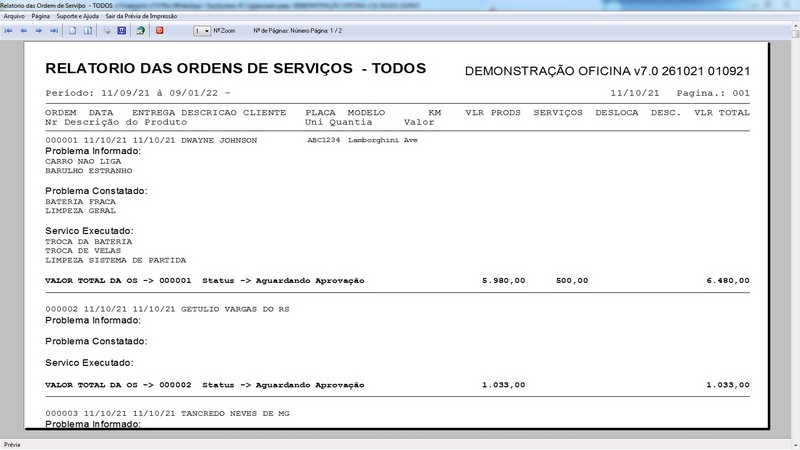This screenshot has height=450, width=800.
Task: Click the 'VLR PRODS' column header
Action: [493, 113]
